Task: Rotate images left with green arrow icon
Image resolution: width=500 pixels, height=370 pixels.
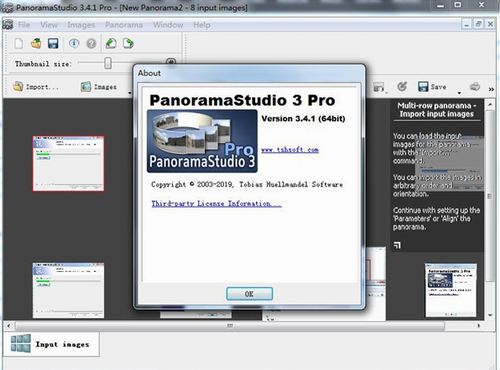Action: point(111,43)
